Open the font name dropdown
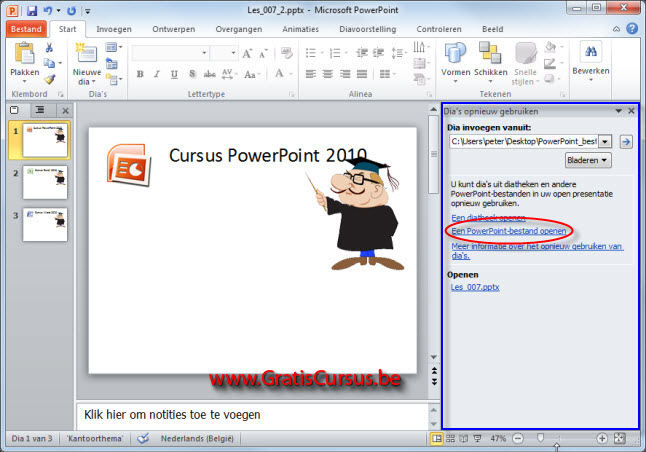The height and width of the screenshot is (452, 646). 204,53
